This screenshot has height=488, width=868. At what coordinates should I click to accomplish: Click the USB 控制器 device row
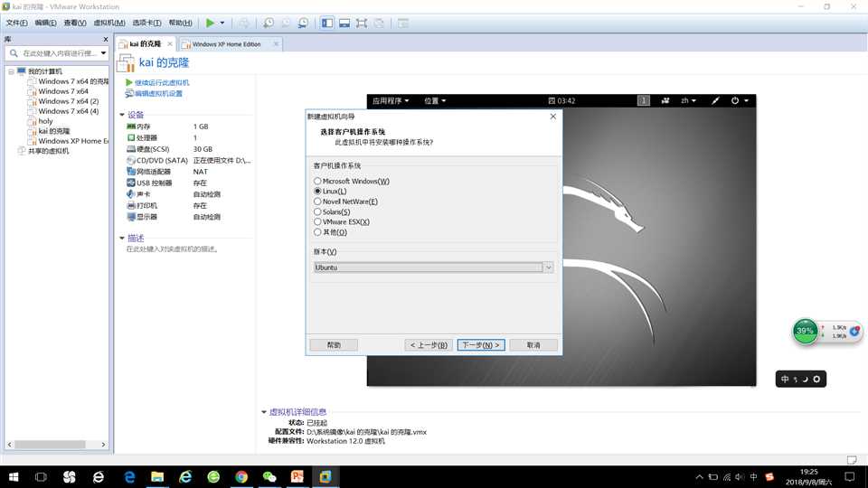pyautogui.click(x=188, y=183)
